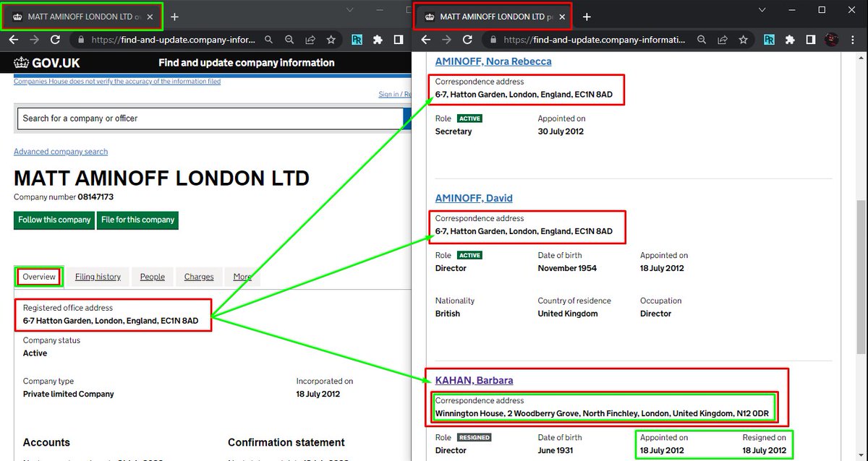Open a new tab in right window
This screenshot has height=461, width=868.
(587, 17)
